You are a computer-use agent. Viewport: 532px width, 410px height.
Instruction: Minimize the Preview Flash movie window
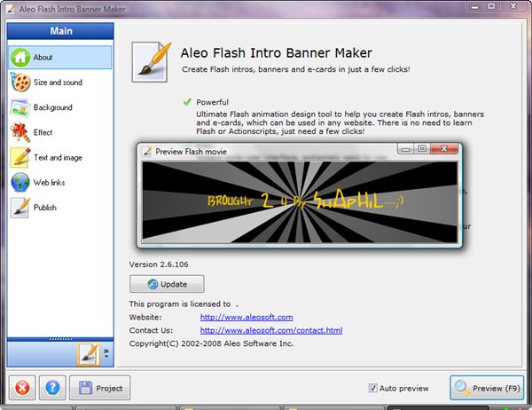click(x=406, y=148)
